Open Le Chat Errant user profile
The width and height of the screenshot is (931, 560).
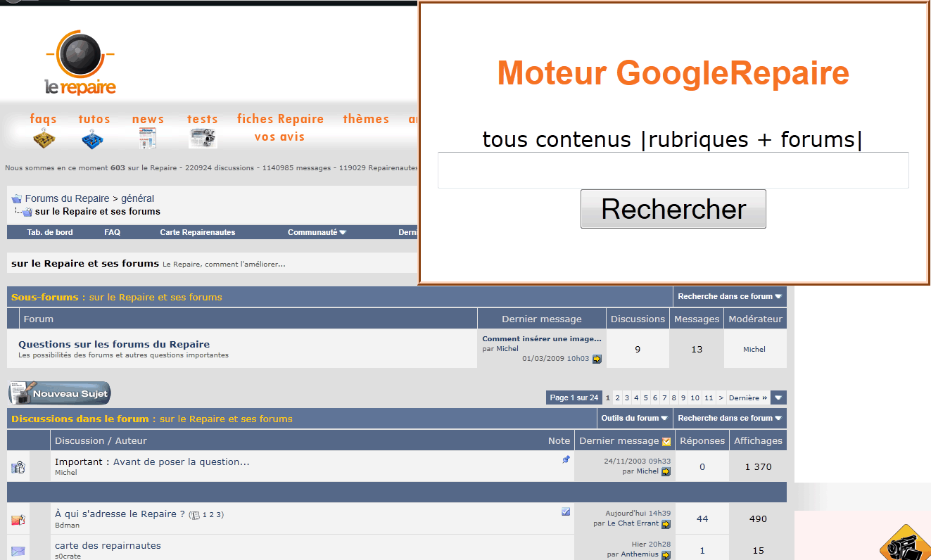point(633,523)
